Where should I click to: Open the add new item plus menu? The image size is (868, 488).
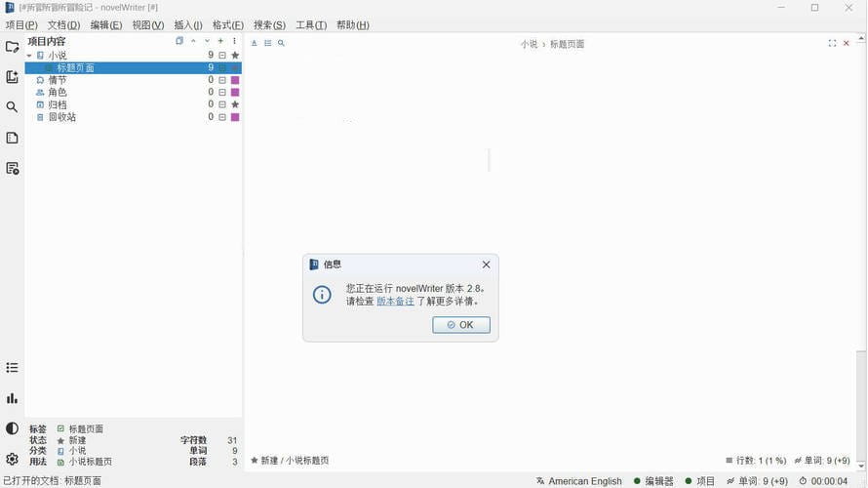click(x=220, y=41)
